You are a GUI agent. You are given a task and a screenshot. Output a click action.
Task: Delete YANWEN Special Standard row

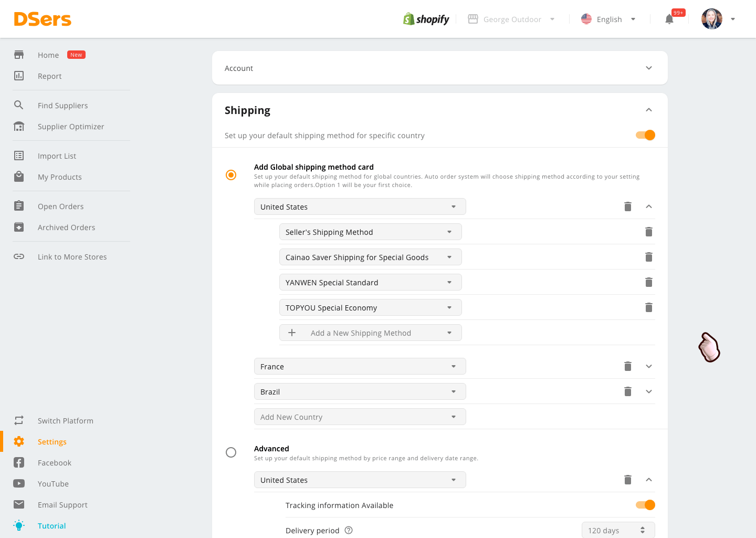click(x=649, y=282)
